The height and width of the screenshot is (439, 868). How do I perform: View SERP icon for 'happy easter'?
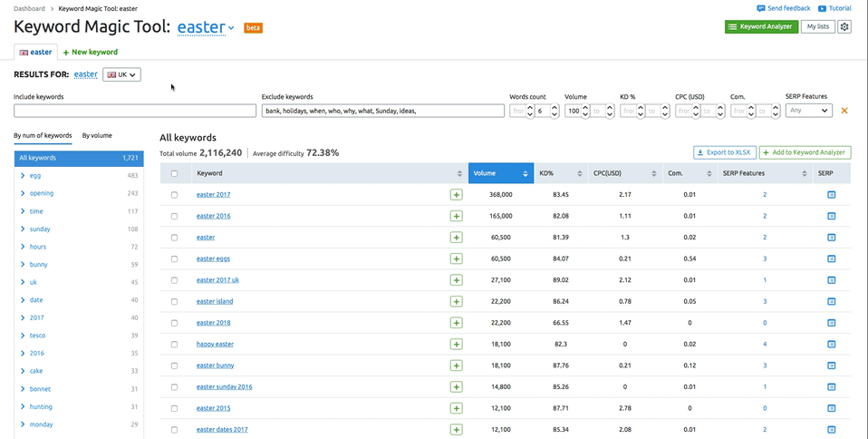[831, 345]
